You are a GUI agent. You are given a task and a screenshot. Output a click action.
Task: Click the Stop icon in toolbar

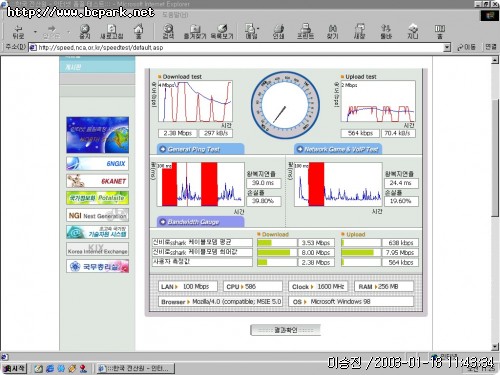tap(85, 31)
